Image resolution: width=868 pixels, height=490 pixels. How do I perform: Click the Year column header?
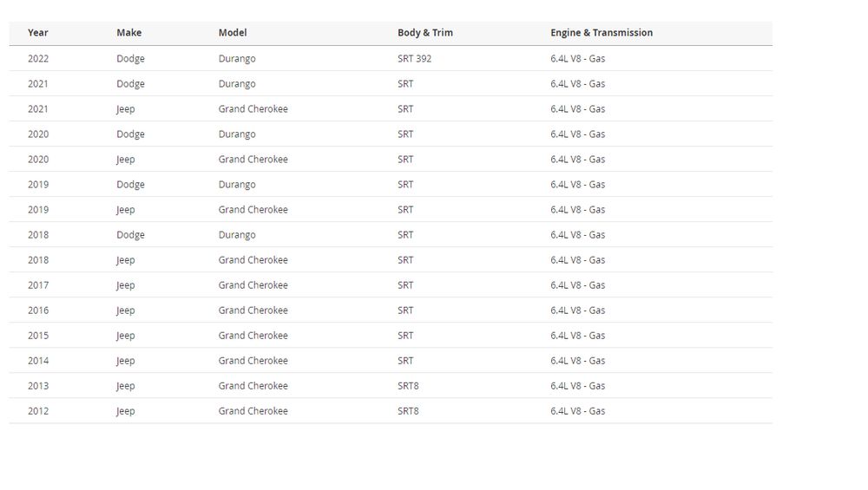tap(37, 33)
